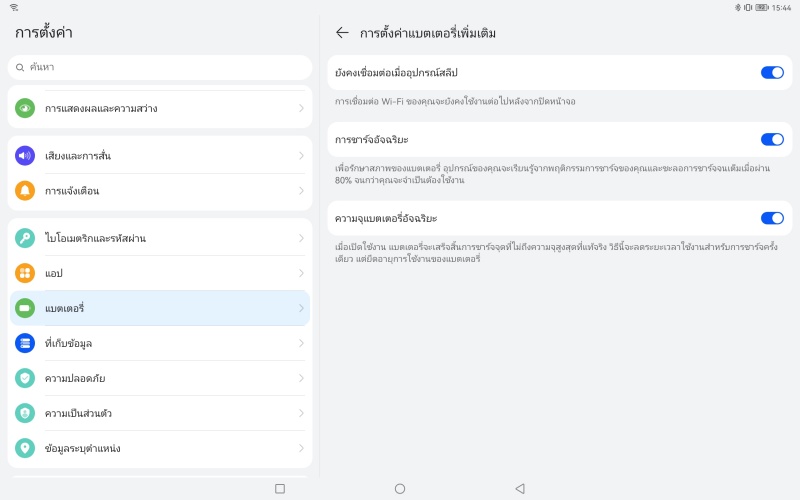Screen dimensions: 800x500
Task: Open การแจ้งเตือน settings
Action: pos(160,191)
